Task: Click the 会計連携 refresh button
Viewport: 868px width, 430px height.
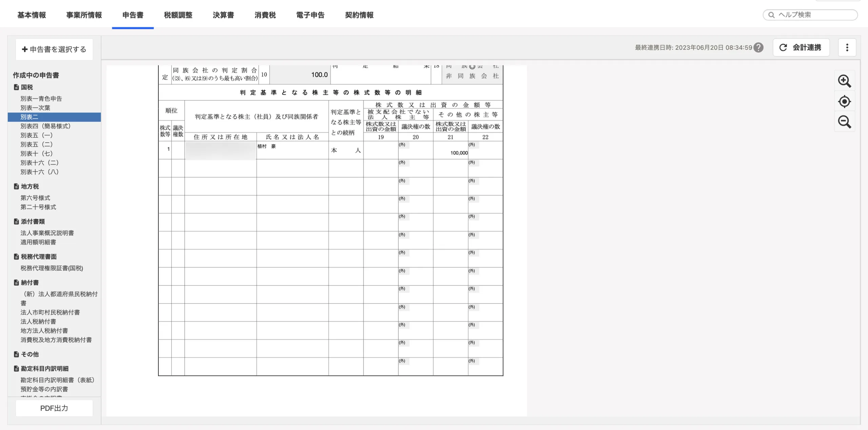Action: pos(801,47)
